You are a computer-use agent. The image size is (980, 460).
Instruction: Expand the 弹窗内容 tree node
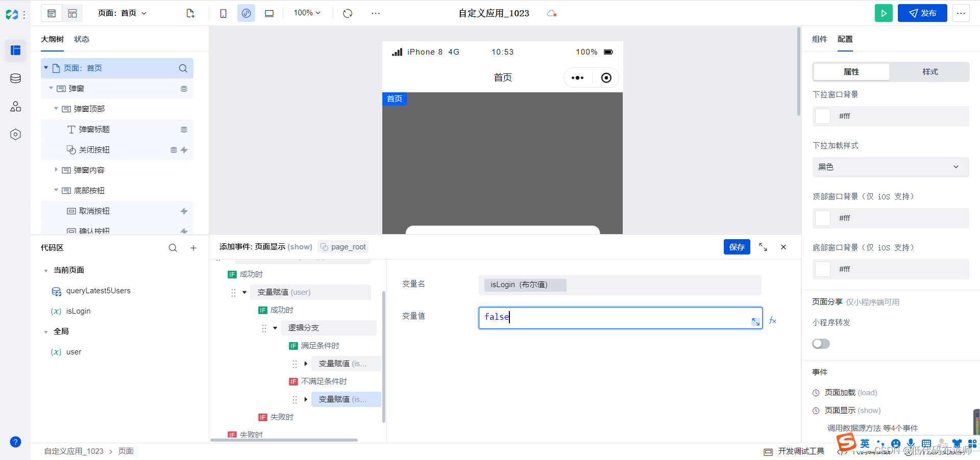[x=56, y=170]
